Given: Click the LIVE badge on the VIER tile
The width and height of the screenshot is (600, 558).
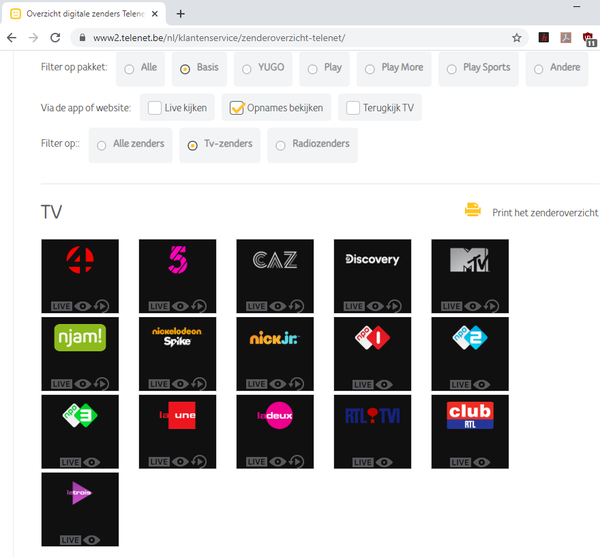Looking at the screenshot, I should (61, 306).
